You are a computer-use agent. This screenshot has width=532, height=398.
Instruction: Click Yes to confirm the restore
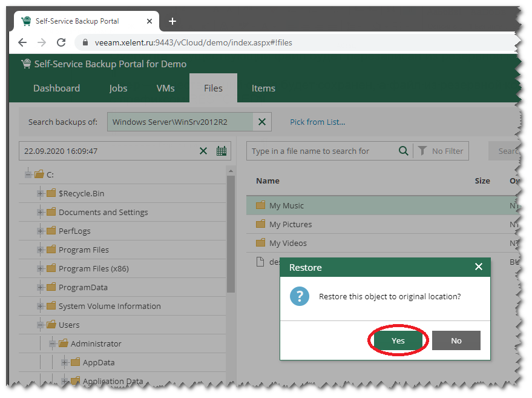[x=398, y=340]
